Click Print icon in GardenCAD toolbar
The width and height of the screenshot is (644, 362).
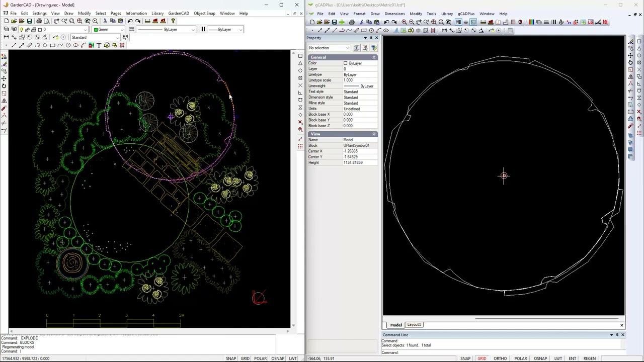coord(39,21)
